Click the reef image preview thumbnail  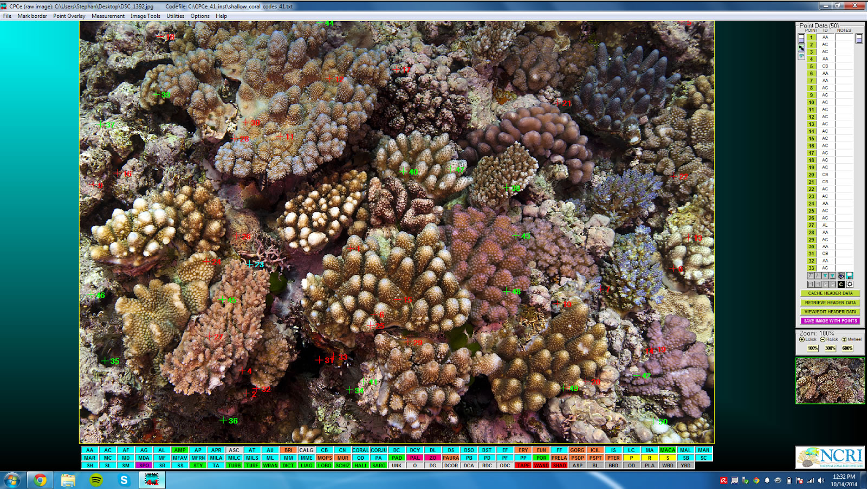point(830,381)
